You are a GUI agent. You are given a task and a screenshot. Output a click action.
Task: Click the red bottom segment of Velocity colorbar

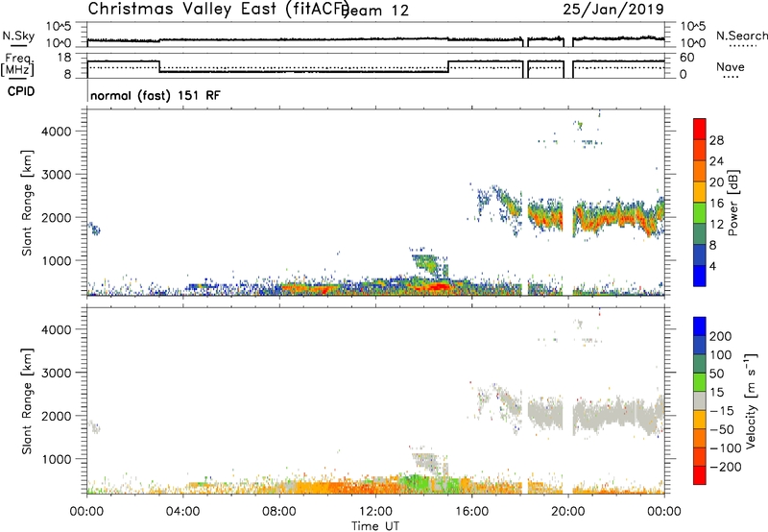700,475
